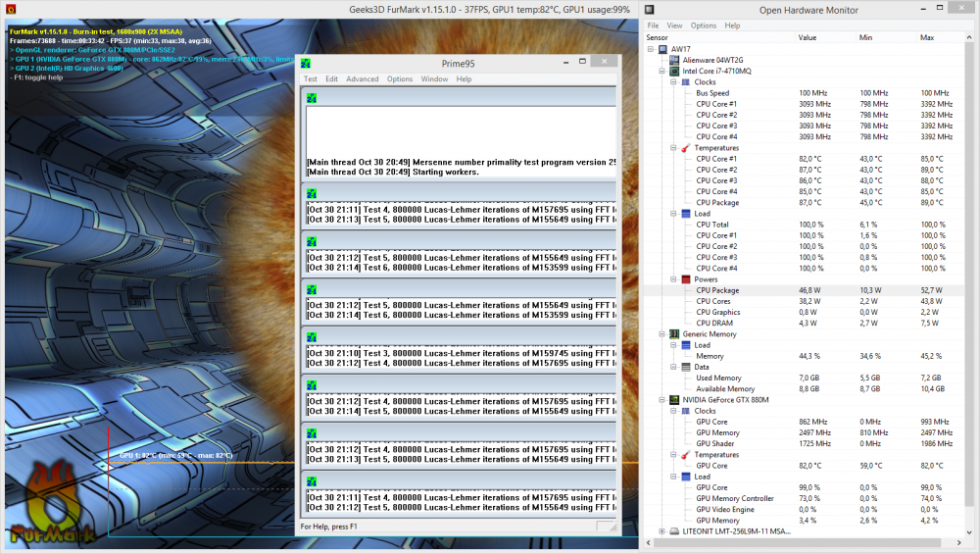Viewport: 980px width, 554px height.
Task: Collapse the CPU Powers sensor group
Action: (x=673, y=279)
